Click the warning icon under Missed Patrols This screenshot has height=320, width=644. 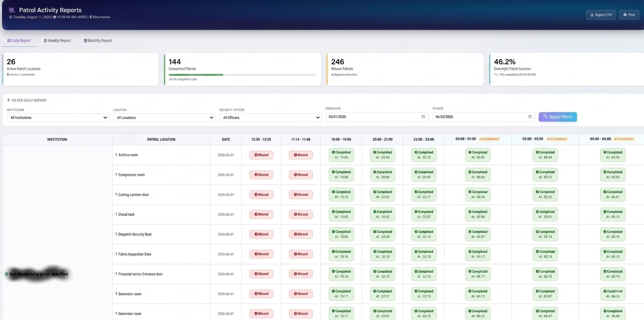333,75
